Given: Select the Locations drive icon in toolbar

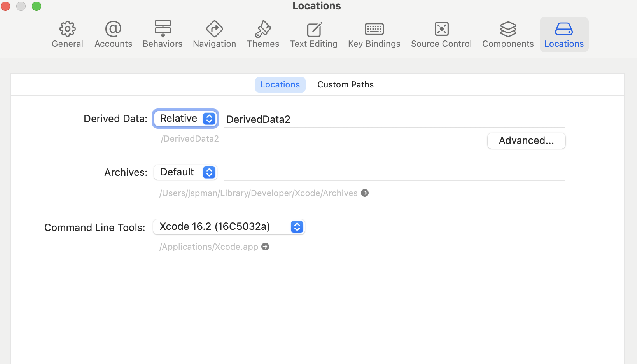Looking at the screenshot, I should tap(564, 29).
